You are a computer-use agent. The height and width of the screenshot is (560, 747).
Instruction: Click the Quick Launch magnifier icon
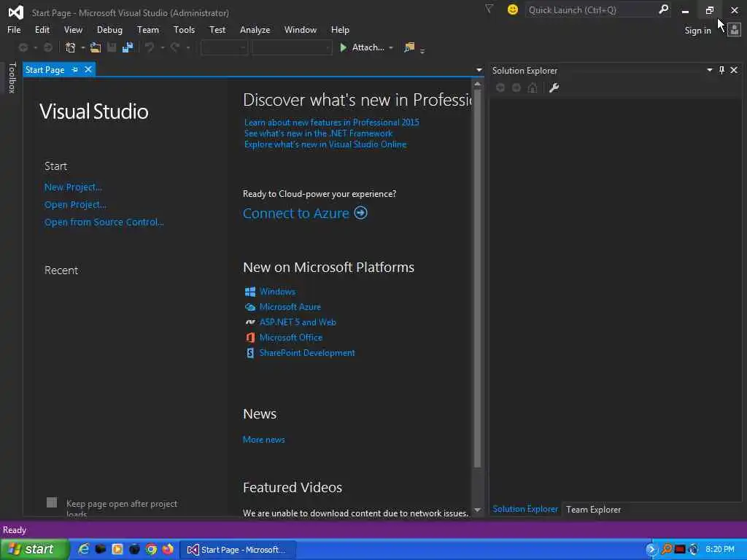coord(663,9)
